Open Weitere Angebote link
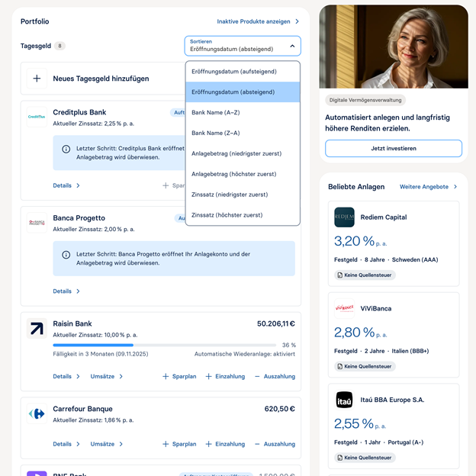476x476 pixels. (x=428, y=187)
